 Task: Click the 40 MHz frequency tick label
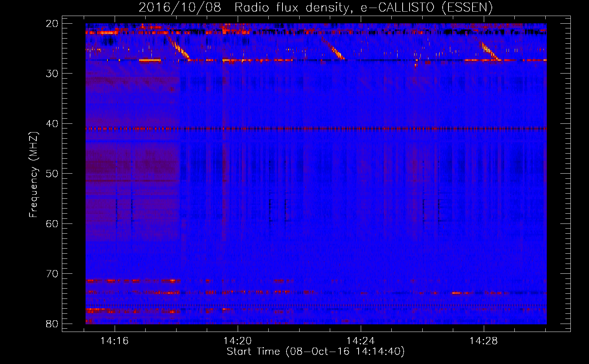[52, 124]
